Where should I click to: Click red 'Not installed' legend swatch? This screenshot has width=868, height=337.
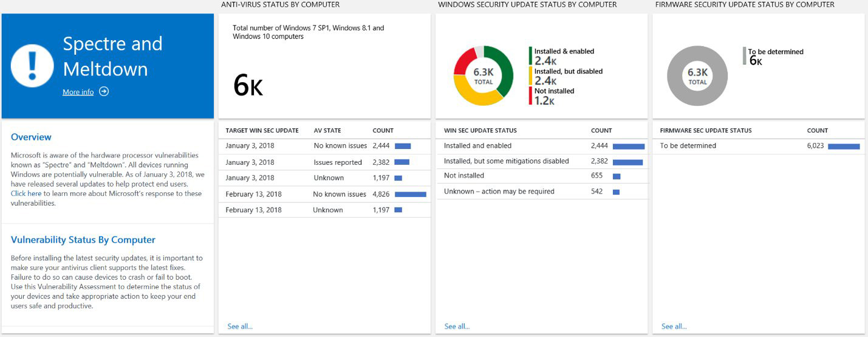(531, 96)
